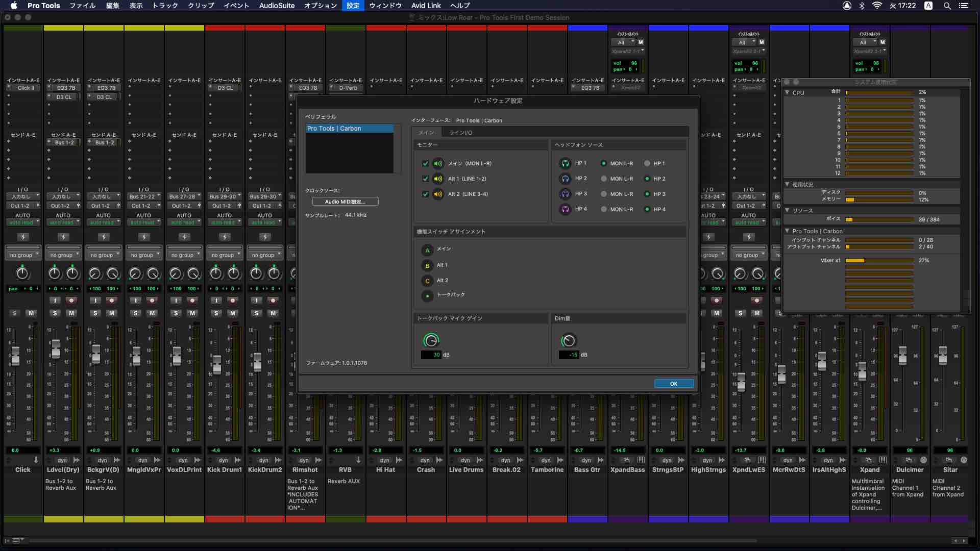Adjust the talkback mic gain knob
This screenshot has width=980, height=551.
(431, 340)
